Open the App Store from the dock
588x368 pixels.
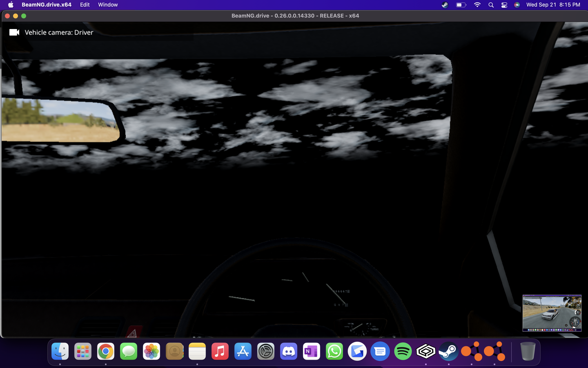click(243, 351)
